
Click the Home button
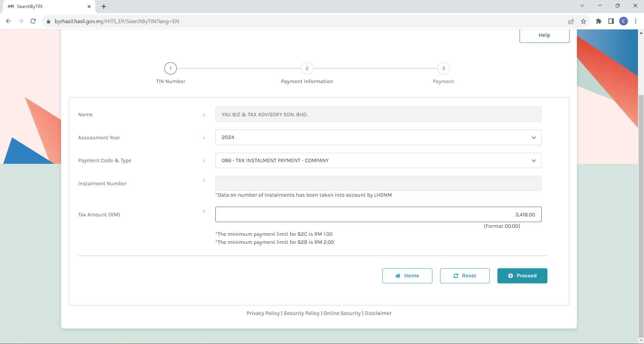point(407,276)
